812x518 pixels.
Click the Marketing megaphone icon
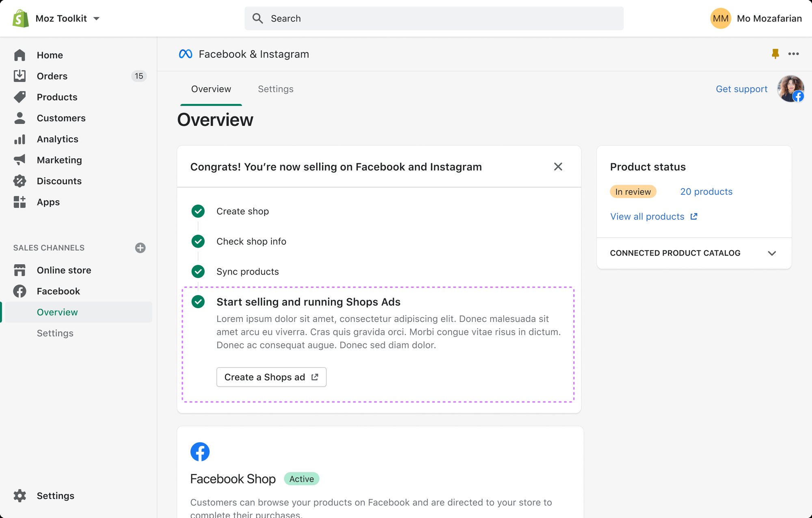click(x=19, y=160)
